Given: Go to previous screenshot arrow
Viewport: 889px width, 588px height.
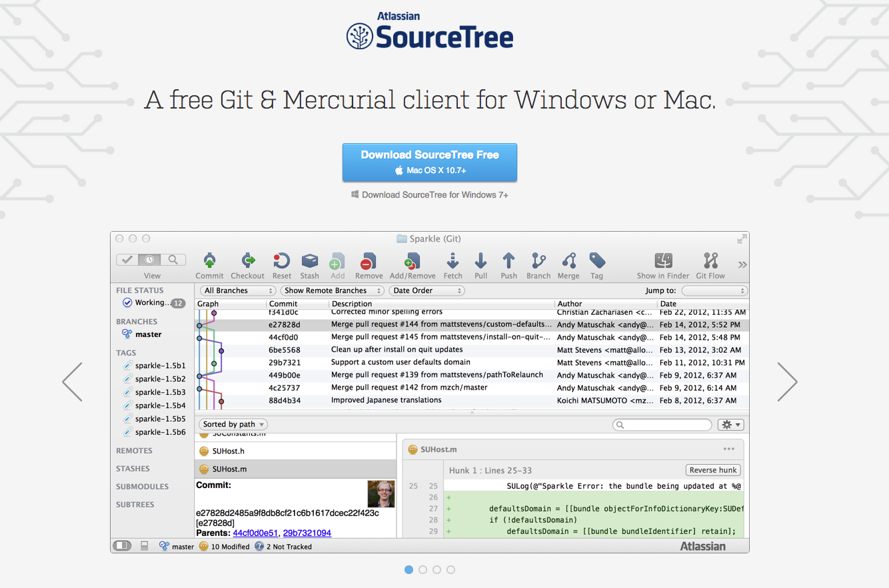Looking at the screenshot, I should [72, 382].
